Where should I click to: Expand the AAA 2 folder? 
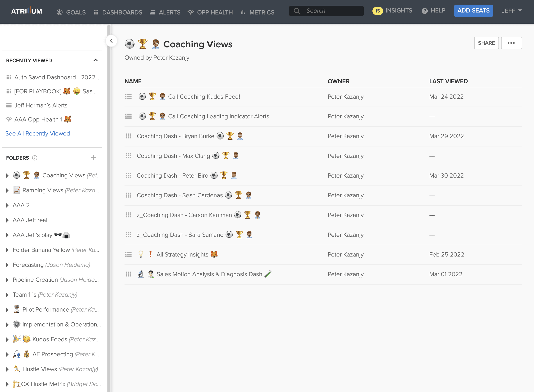tap(7, 205)
